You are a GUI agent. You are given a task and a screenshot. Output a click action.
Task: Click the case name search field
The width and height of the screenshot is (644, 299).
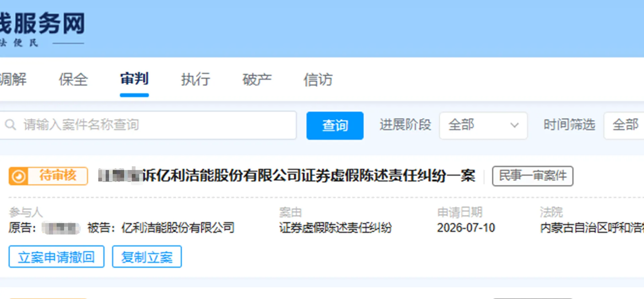[148, 125]
